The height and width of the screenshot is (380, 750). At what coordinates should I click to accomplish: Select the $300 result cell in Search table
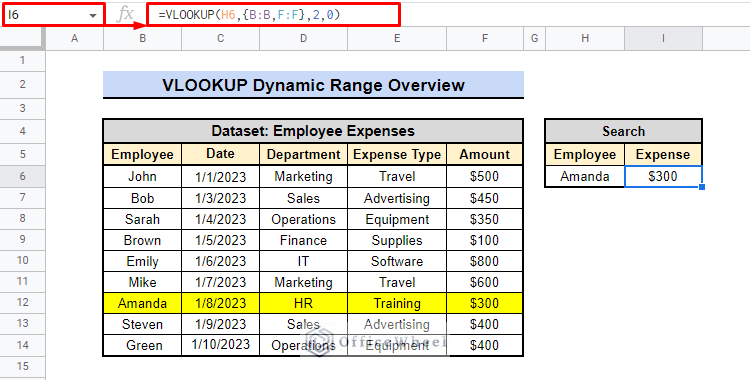pyautogui.click(x=663, y=177)
